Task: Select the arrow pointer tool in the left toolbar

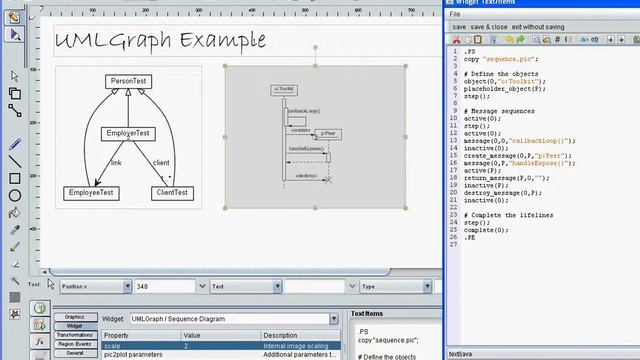Action: point(15,76)
